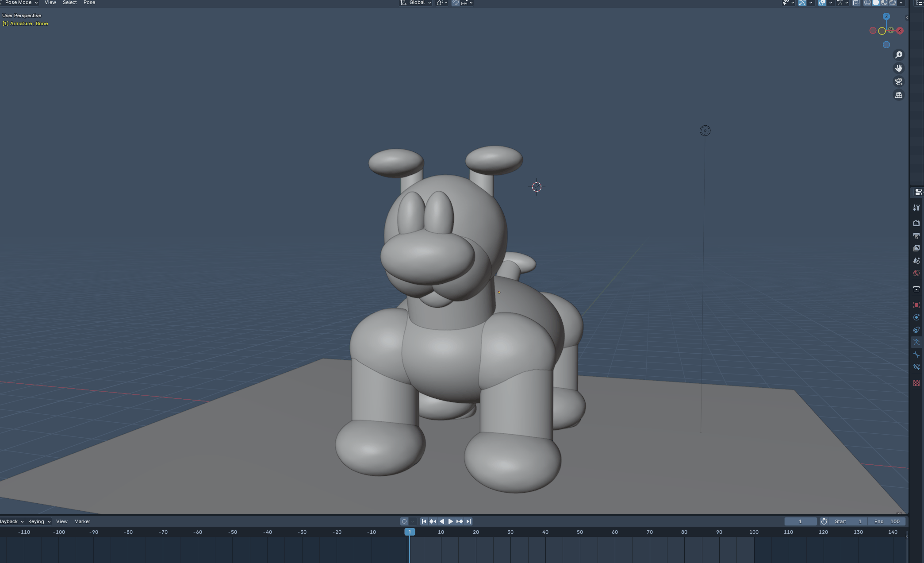924x563 pixels.
Task: Toggle X-ray mode
Action: point(856,3)
